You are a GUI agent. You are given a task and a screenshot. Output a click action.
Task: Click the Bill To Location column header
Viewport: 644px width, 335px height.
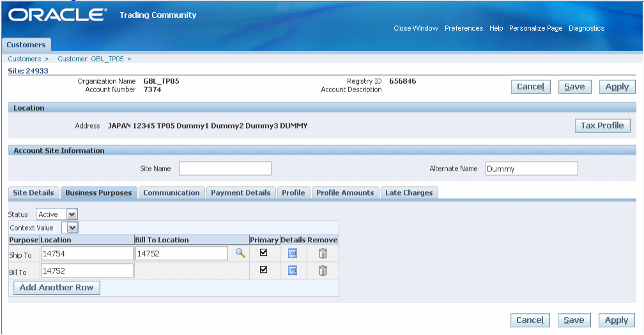(162, 240)
